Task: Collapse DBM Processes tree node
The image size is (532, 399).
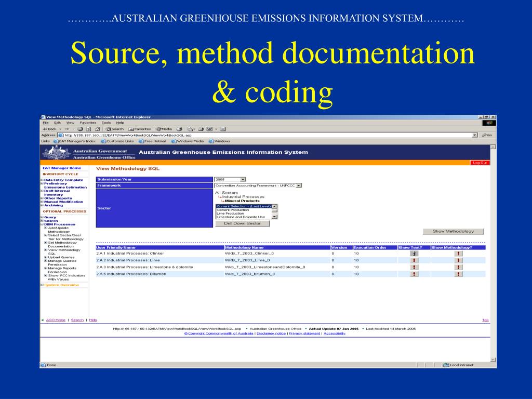Action: point(42,224)
